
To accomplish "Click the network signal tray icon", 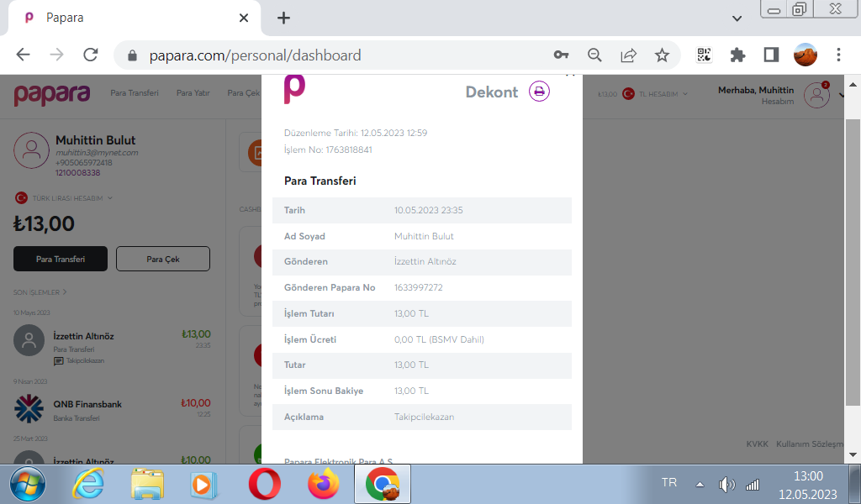I will (753, 484).
